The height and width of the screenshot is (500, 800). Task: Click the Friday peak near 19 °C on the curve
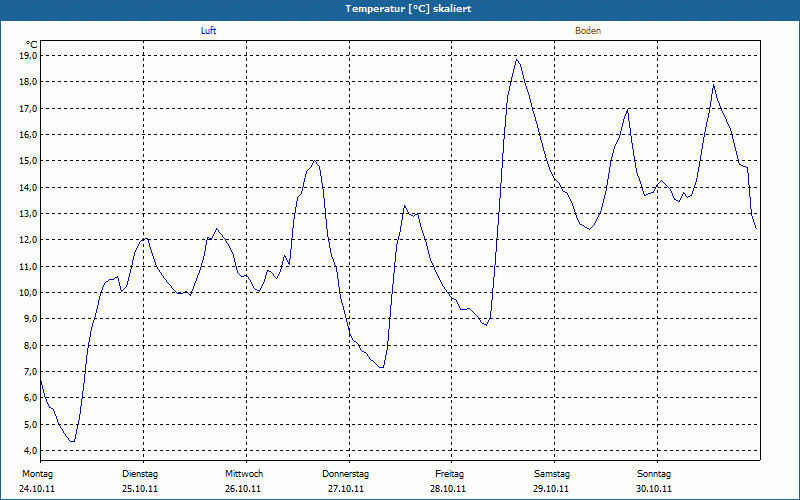point(517,60)
